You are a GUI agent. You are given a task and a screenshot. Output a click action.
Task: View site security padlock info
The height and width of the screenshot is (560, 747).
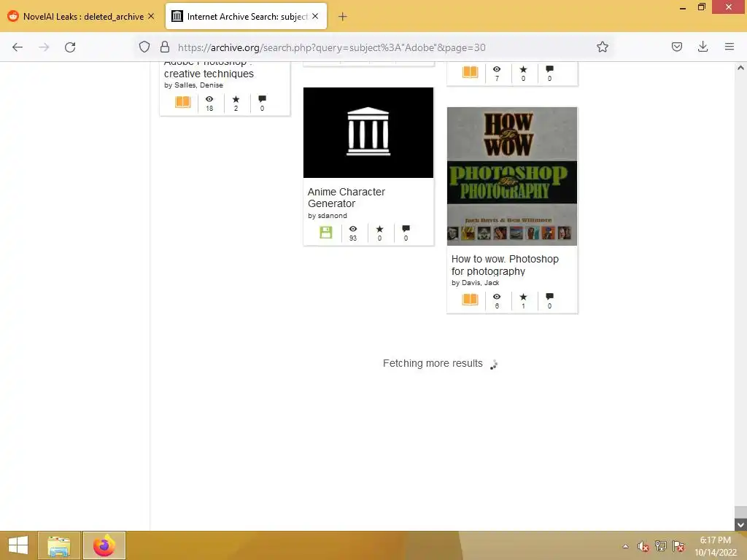[x=165, y=47]
